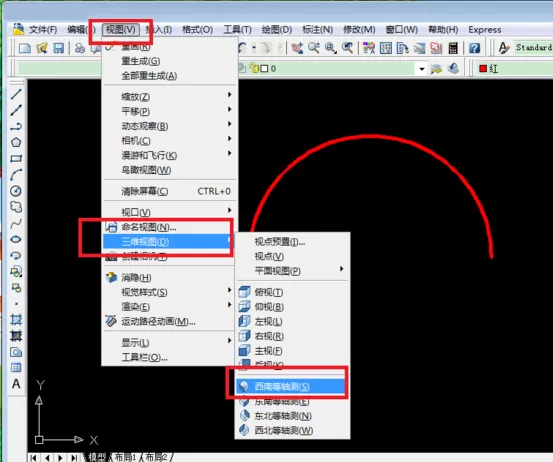Select the Spline tool
Viewport: 553px width, 462px height.
tap(16, 223)
